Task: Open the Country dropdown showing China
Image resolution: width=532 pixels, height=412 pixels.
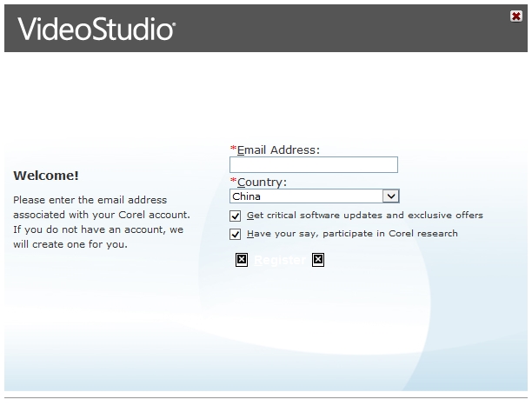Action: click(x=314, y=196)
